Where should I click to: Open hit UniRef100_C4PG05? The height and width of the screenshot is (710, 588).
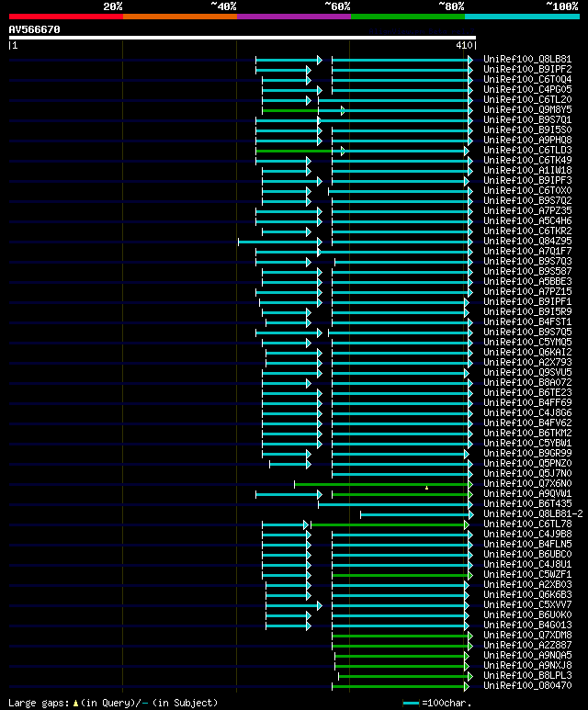[527, 90]
